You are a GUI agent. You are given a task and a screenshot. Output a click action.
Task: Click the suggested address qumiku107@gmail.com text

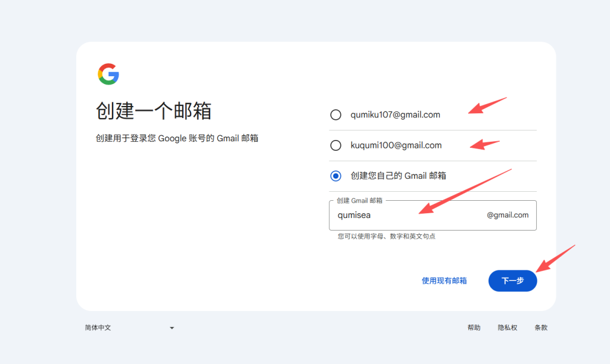(x=393, y=114)
